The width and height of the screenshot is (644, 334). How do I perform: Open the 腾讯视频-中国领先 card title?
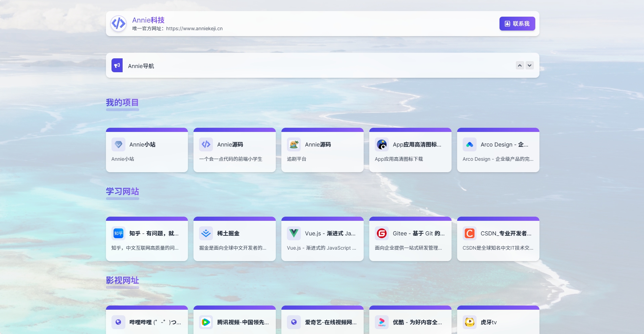coord(243,322)
